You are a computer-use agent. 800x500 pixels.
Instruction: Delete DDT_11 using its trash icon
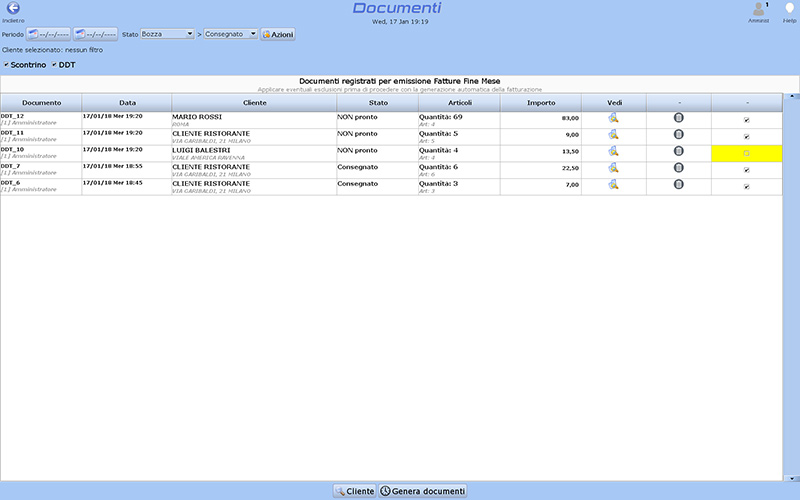click(679, 135)
